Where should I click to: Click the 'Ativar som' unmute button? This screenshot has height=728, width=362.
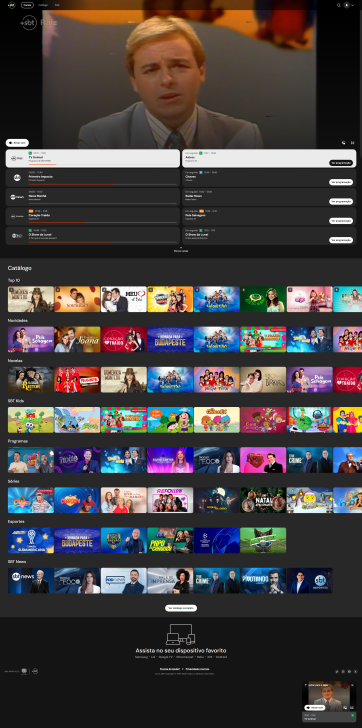(17, 143)
